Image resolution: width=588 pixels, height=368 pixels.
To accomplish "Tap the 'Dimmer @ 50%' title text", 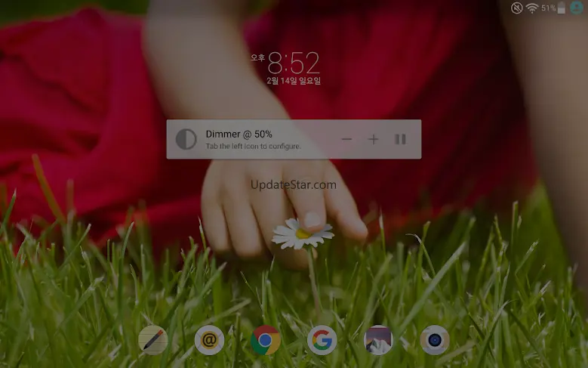I will pyautogui.click(x=239, y=134).
